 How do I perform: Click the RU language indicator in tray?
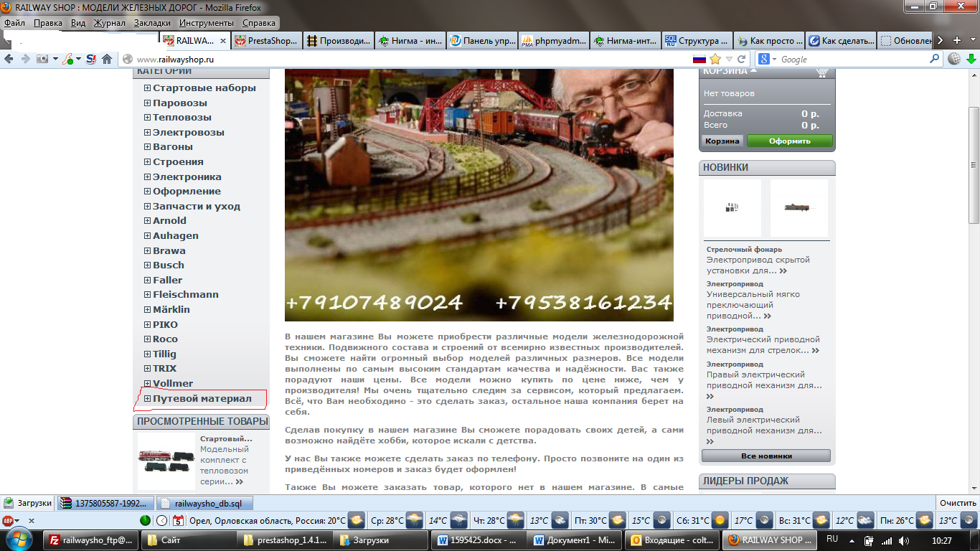point(832,539)
